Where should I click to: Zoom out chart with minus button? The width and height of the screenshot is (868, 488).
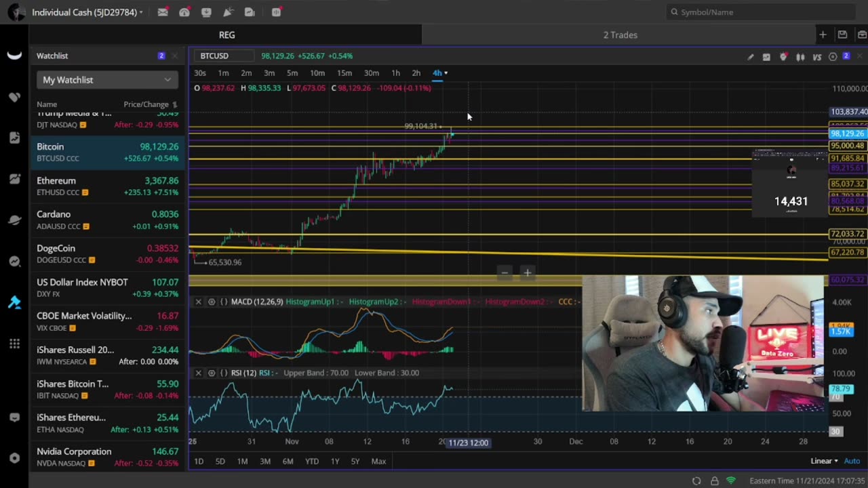tap(504, 273)
